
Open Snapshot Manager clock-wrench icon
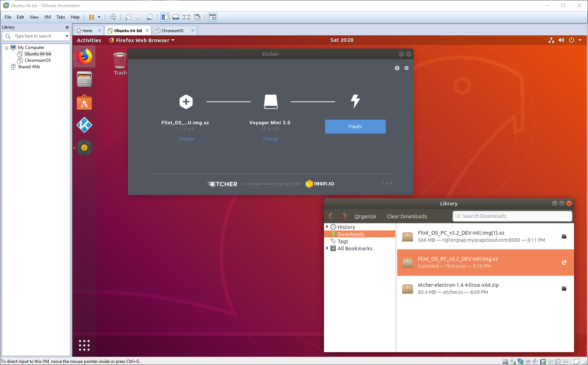(150, 17)
